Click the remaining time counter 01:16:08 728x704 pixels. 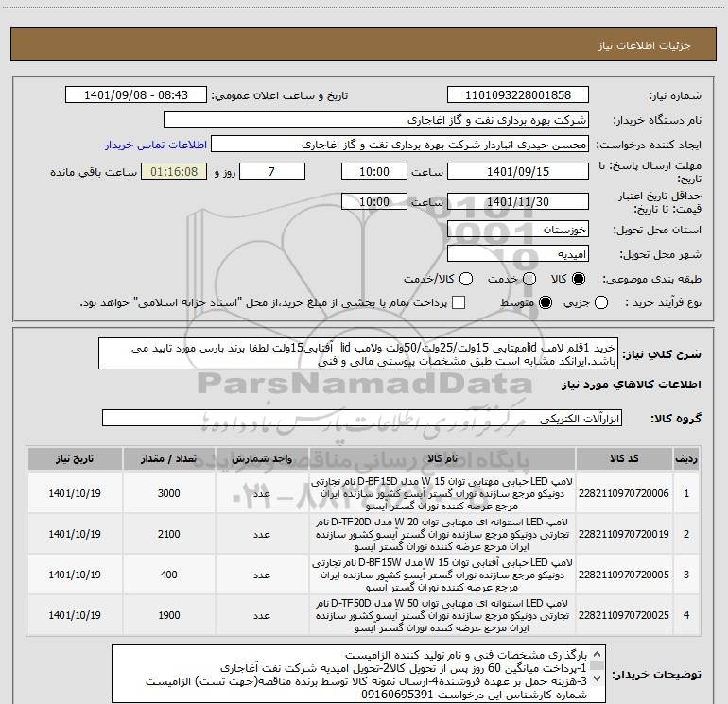pos(174,171)
